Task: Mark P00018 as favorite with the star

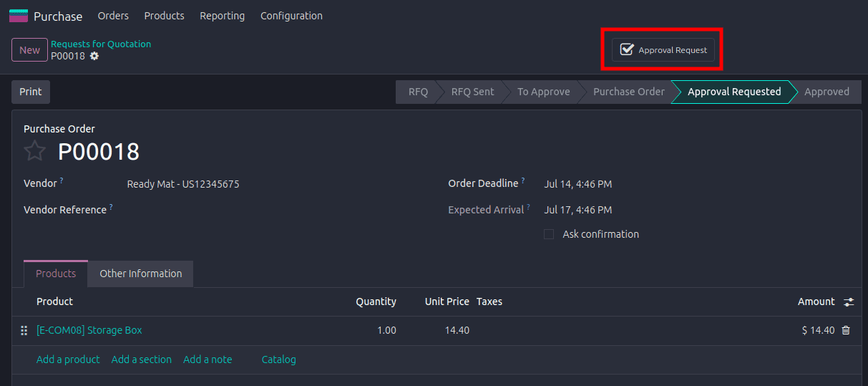Action: click(35, 151)
